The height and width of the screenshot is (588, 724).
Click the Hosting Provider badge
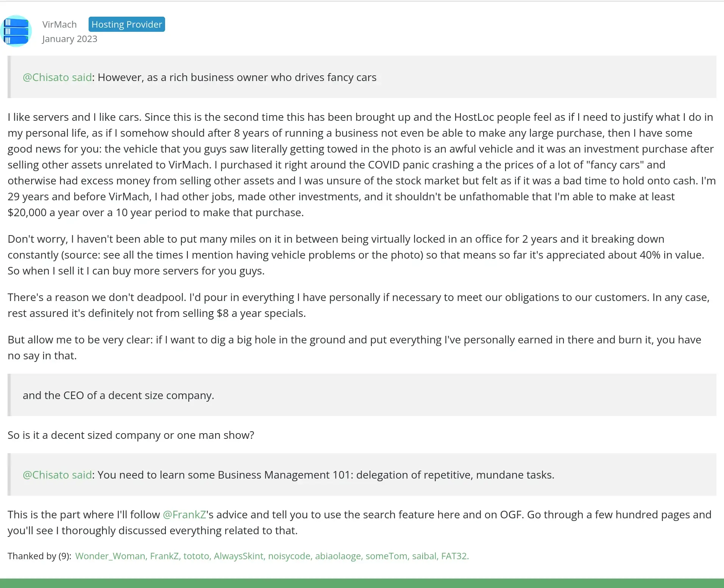point(126,25)
